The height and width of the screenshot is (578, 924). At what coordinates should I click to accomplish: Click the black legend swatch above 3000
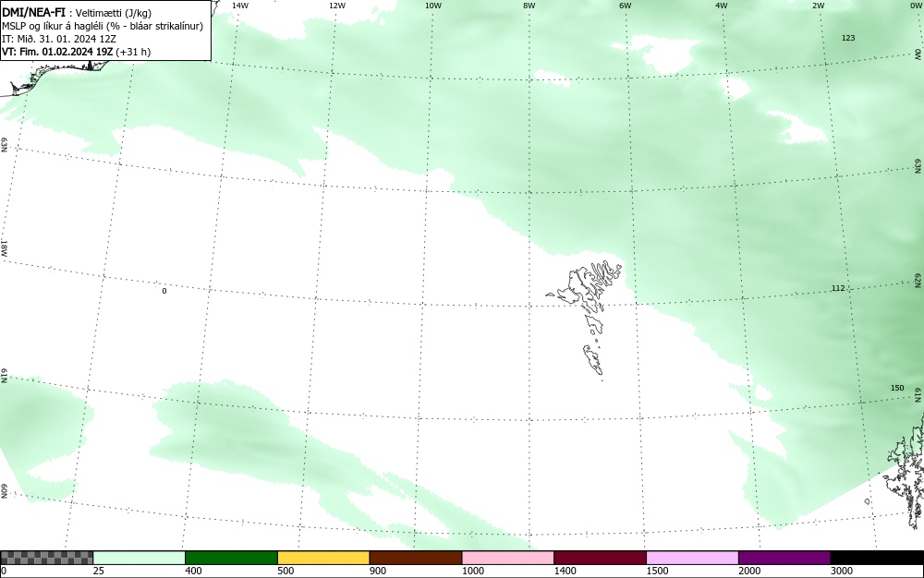(x=877, y=558)
